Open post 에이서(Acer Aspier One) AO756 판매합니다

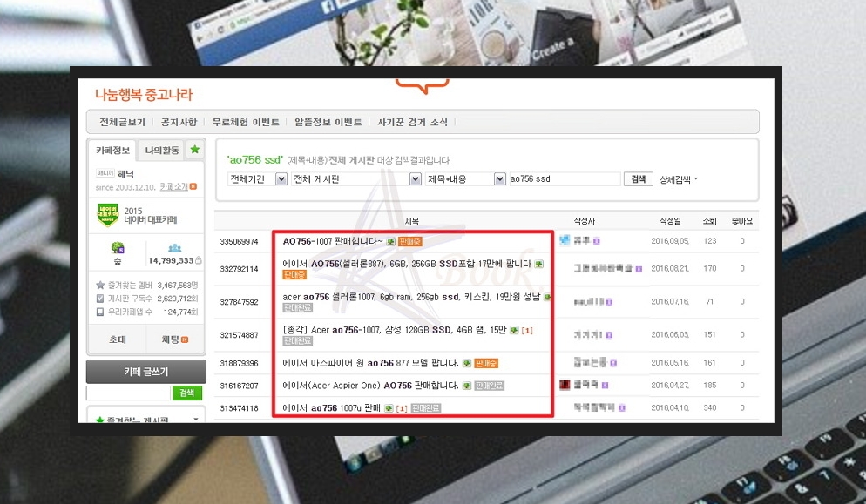(x=370, y=386)
